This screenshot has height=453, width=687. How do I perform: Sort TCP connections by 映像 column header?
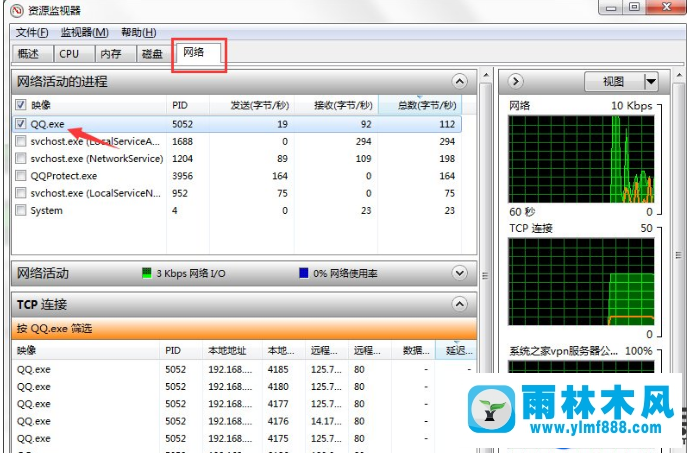86,350
